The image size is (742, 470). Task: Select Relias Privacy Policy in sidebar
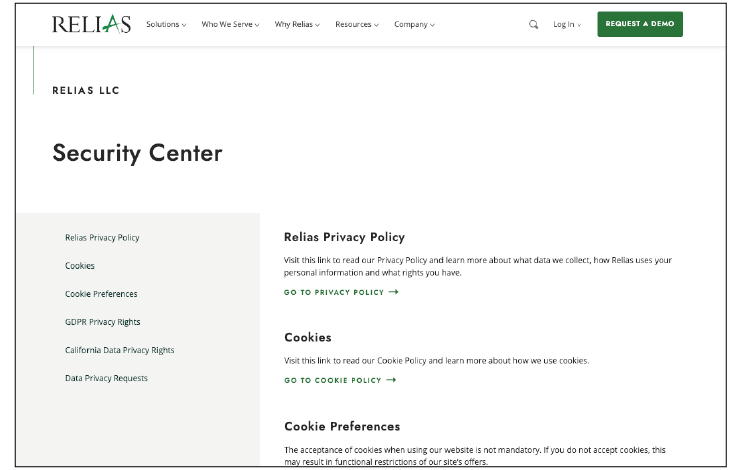(x=102, y=238)
